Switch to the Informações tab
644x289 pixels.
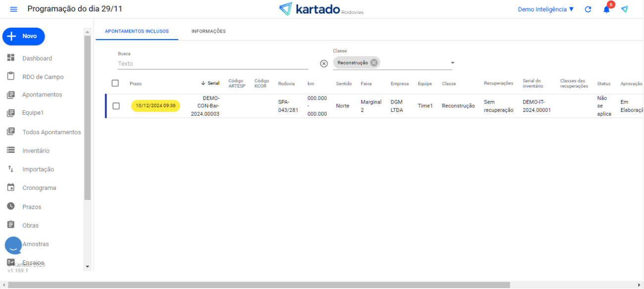[208, 31]
